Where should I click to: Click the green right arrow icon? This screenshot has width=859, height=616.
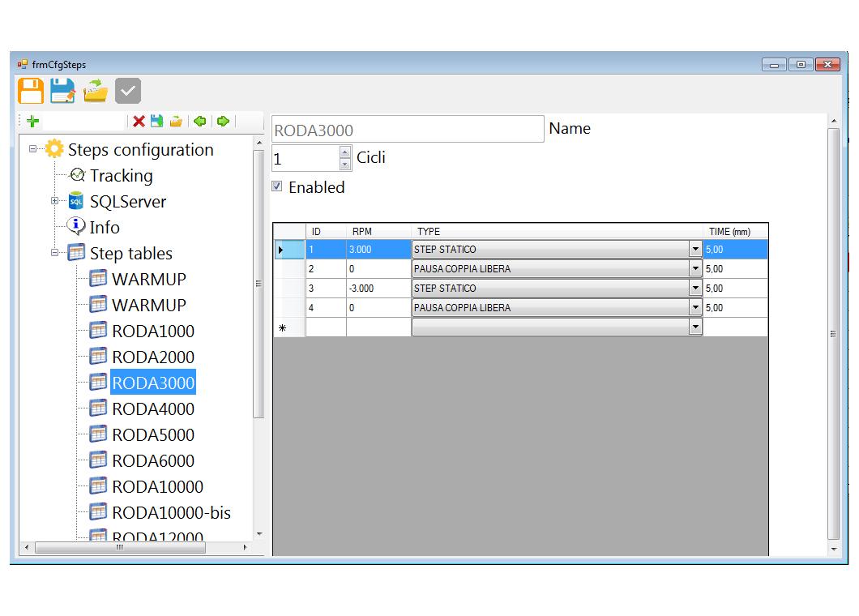point(223,122)
